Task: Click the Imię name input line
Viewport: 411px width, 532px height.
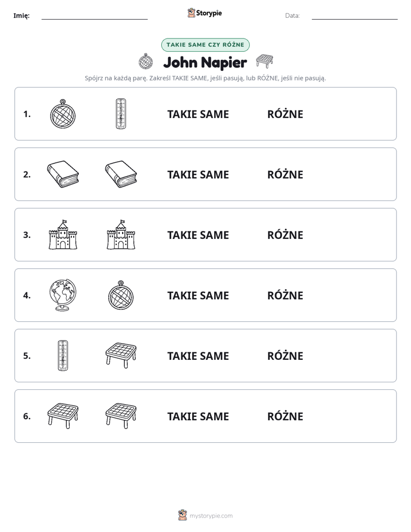Action: click(94, 16)
